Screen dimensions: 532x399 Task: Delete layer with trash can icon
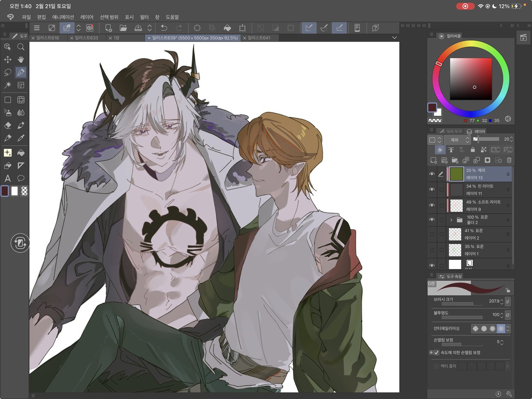tap(509, 160)
